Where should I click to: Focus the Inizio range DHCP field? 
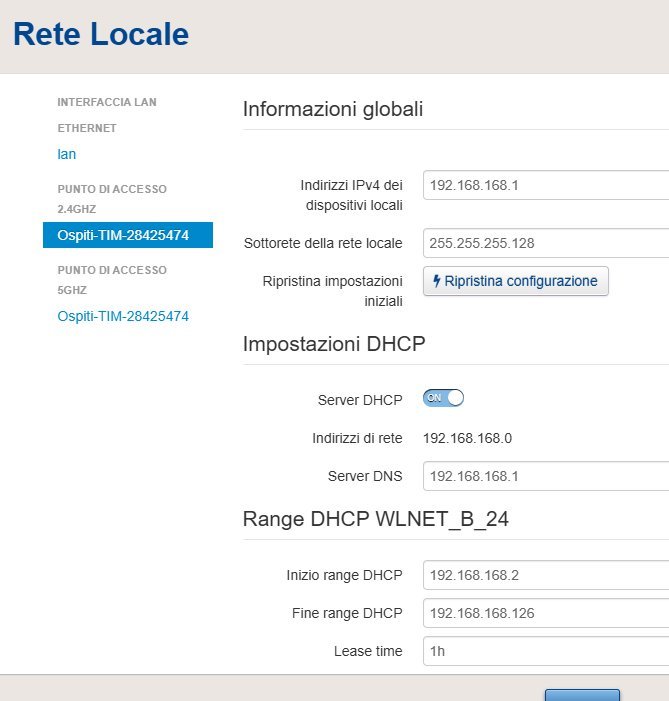click(x=545, y=575)
